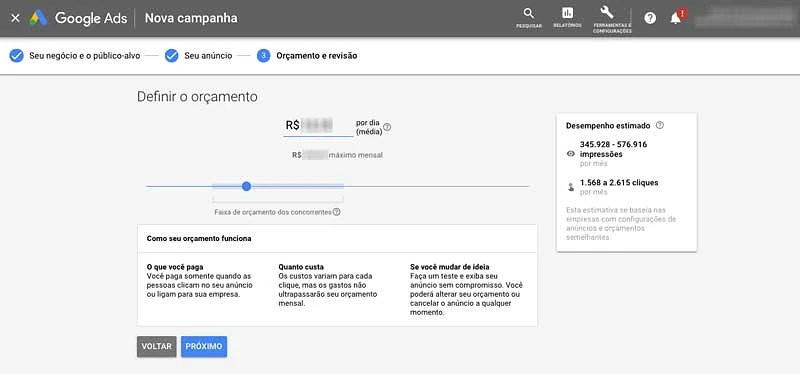Open Ferramentas e Configurações wrench icon

(x=612, y=19)
